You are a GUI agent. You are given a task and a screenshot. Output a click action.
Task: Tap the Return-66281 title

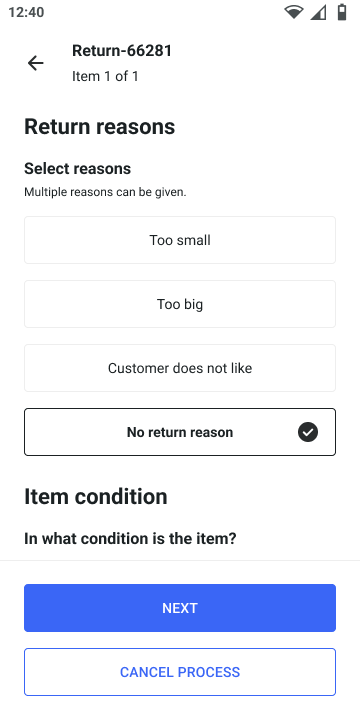[122, 51]
